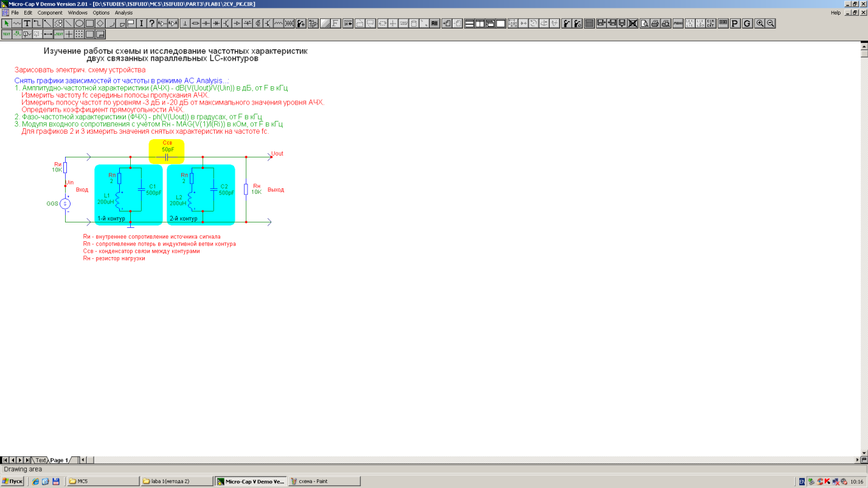Open the Windows menu
The height and width of the screenshot is (488, 868).
77,13
